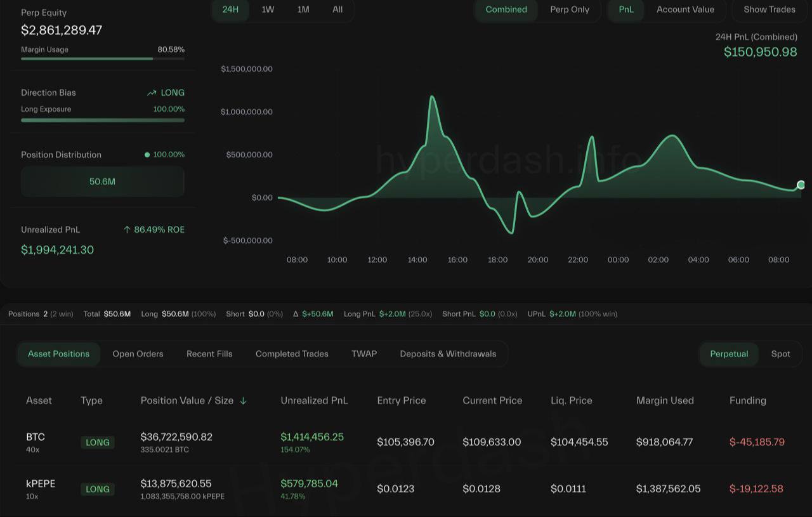Show the Account Value chart mode
Viewport: 812px width, 517px height.
click(685, 10)
